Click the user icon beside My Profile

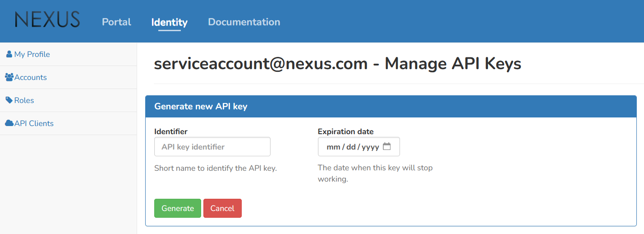(x=9, y=54)
